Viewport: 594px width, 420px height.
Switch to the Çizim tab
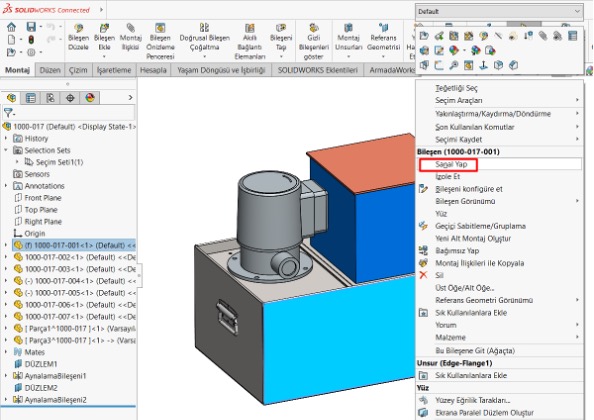(78, 70)
